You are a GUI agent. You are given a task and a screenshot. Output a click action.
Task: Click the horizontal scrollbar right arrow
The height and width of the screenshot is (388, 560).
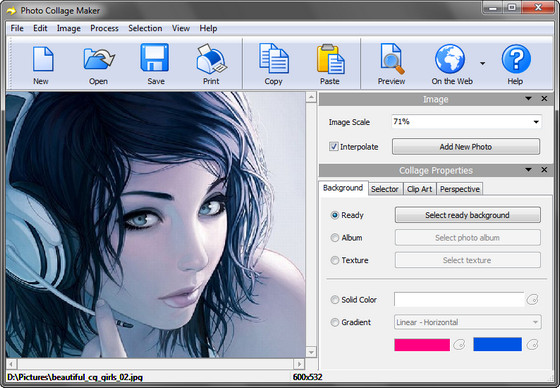pos(299,364)
